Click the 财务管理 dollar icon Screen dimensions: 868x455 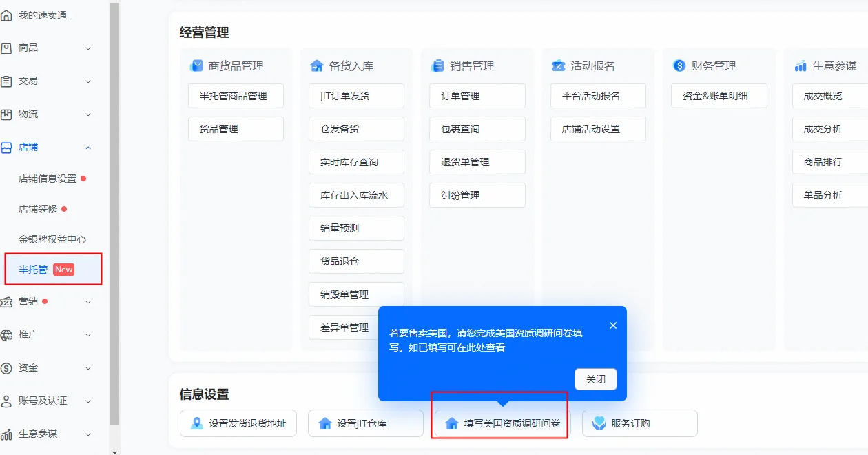click(x=679, y=65)
